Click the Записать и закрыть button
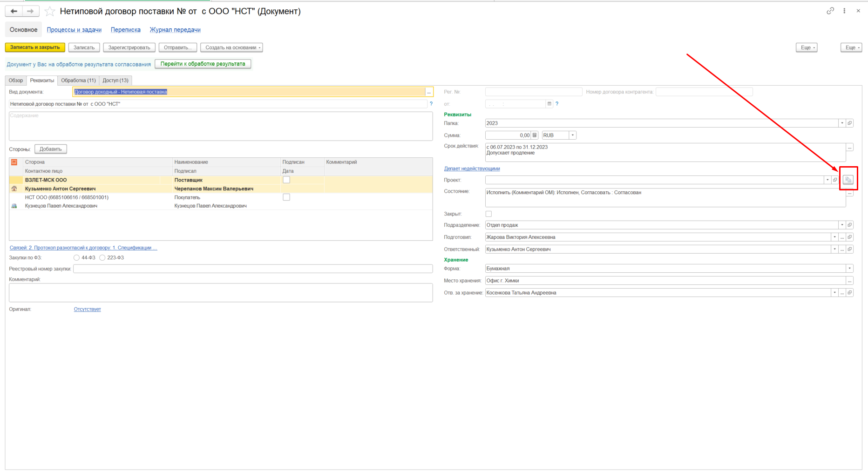Viewport: 868px width, 472px height. (x=35, y=47)
